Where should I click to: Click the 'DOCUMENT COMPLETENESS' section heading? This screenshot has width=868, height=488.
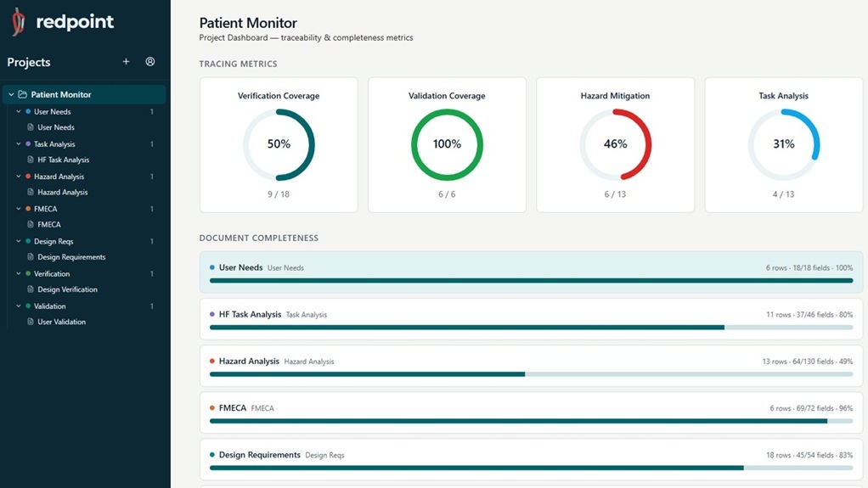tap(258, 238)
